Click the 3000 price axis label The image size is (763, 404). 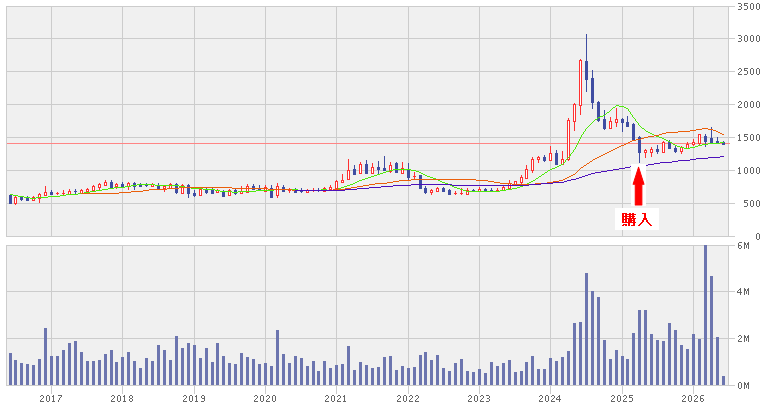[x=749, y=38]
